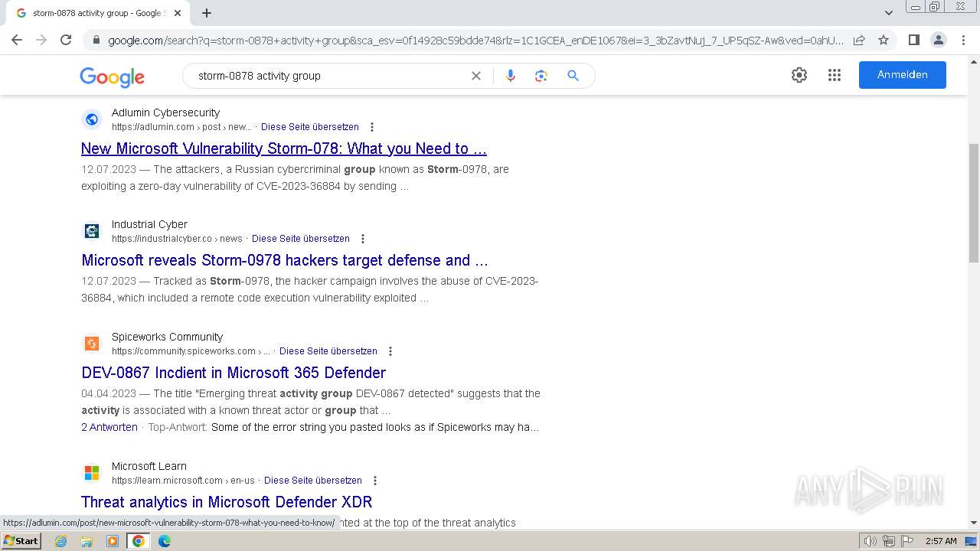Click the scrollbar down arrow
980x551 pixels.
click(x=974, y=523)
